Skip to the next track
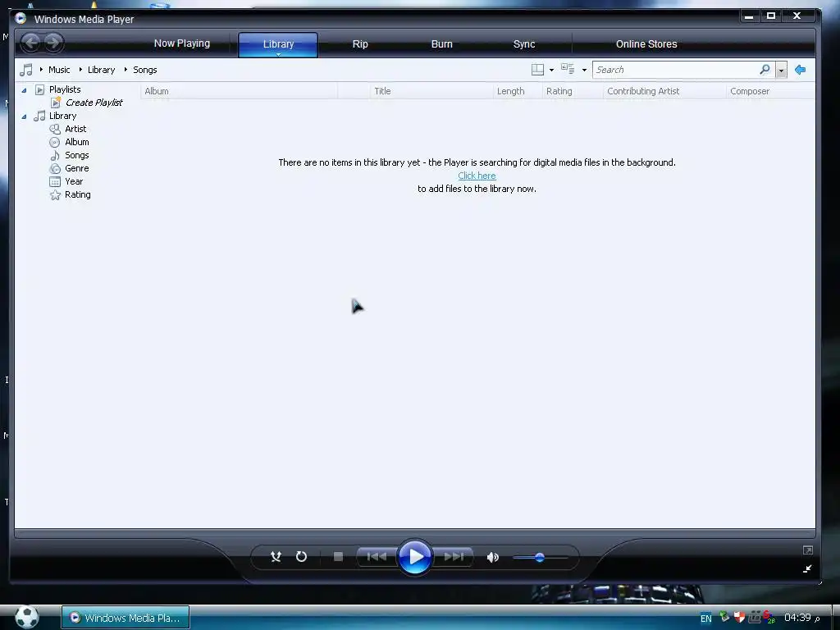Screen dimensions: 840x630 [453, 557]
